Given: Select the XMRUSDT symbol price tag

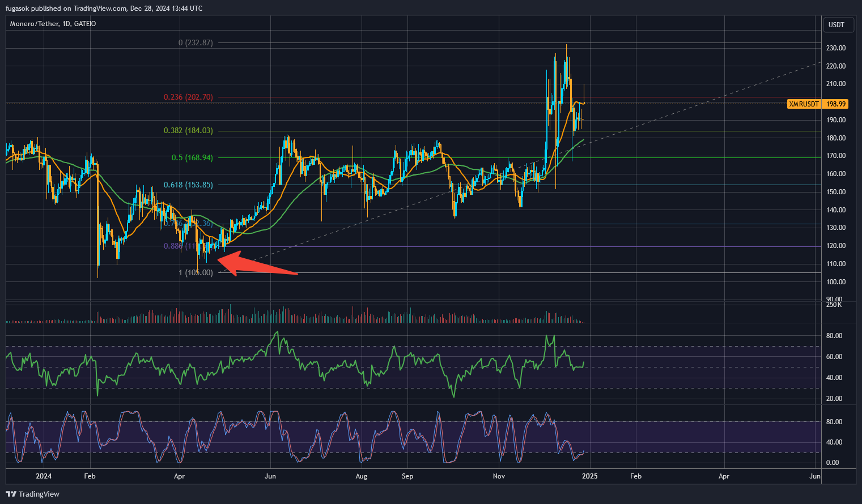Looking at the screenshot, I should point(804,104).
